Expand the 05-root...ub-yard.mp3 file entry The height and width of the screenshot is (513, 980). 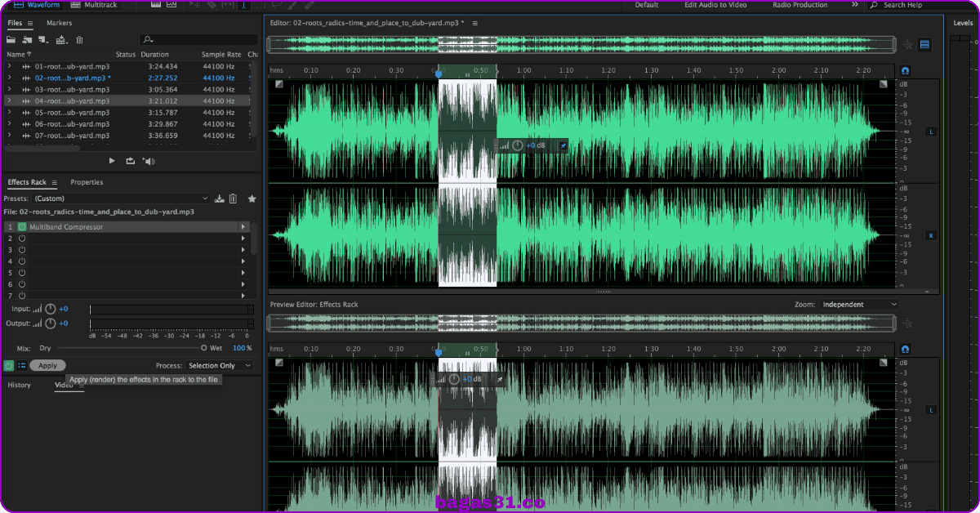9,112
